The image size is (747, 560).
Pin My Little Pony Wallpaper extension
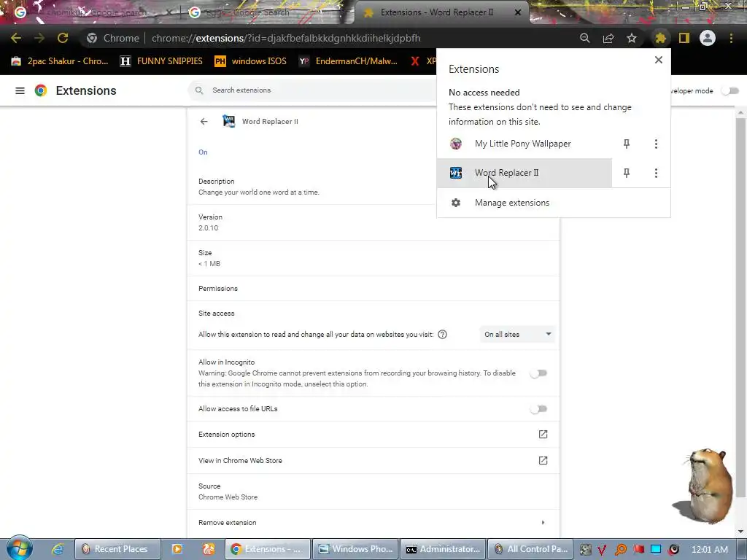tap(627, 144)
